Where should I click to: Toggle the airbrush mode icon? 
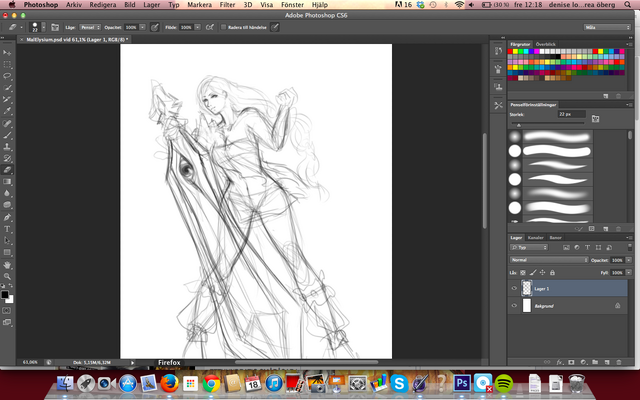pos(210,27)
